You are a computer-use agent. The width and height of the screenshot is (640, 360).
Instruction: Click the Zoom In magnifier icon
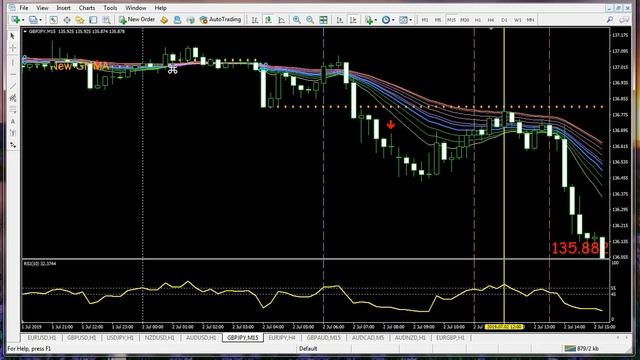tap(297, 20)
